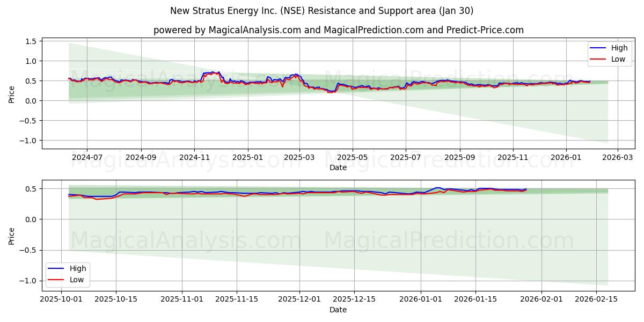The image size is (644, 322).
Task: Click the 'Date' x-axis label of top chart
Action: pyautogui.click(x=338, y=168)
